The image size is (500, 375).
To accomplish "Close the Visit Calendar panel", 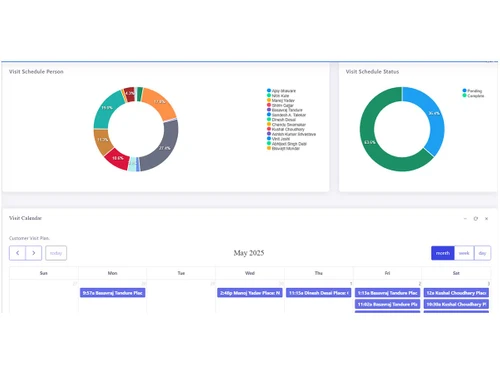I will click(486, 219).
